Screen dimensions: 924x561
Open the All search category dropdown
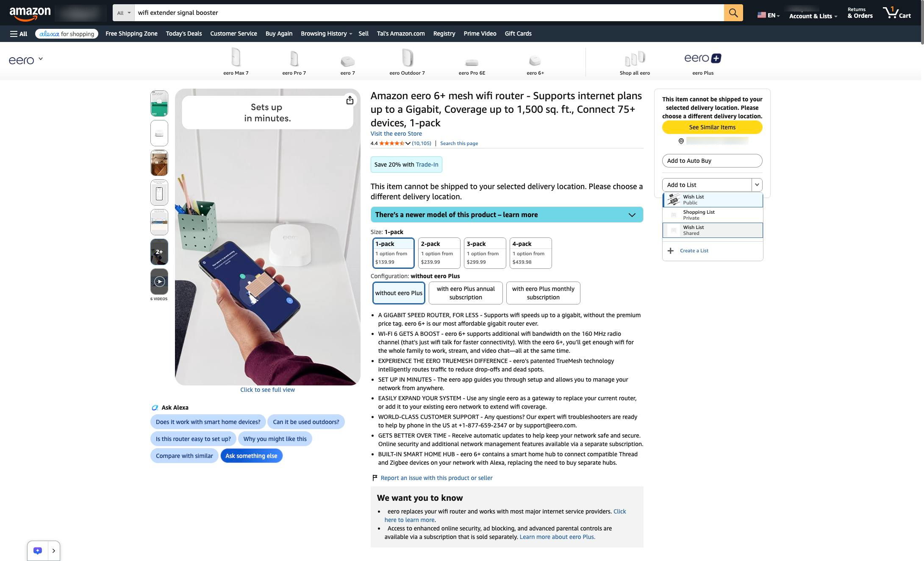point(124,13)
